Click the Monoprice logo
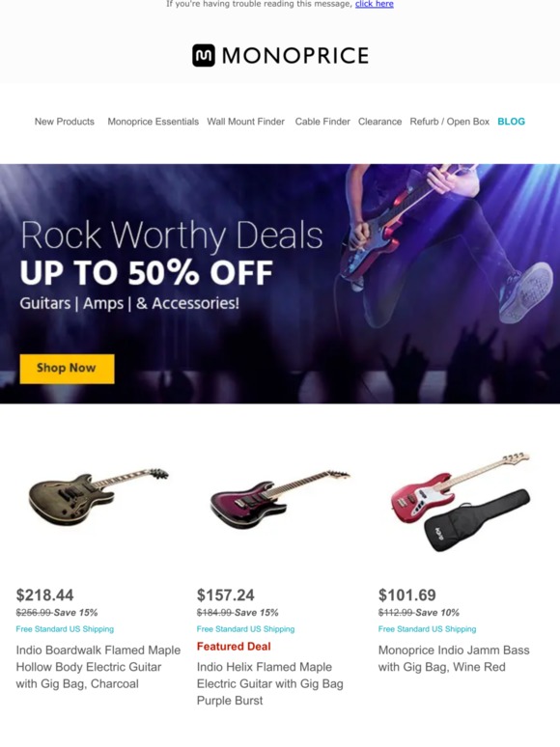Viewport: 560px width, 747px height. click(x=280, y=55)
